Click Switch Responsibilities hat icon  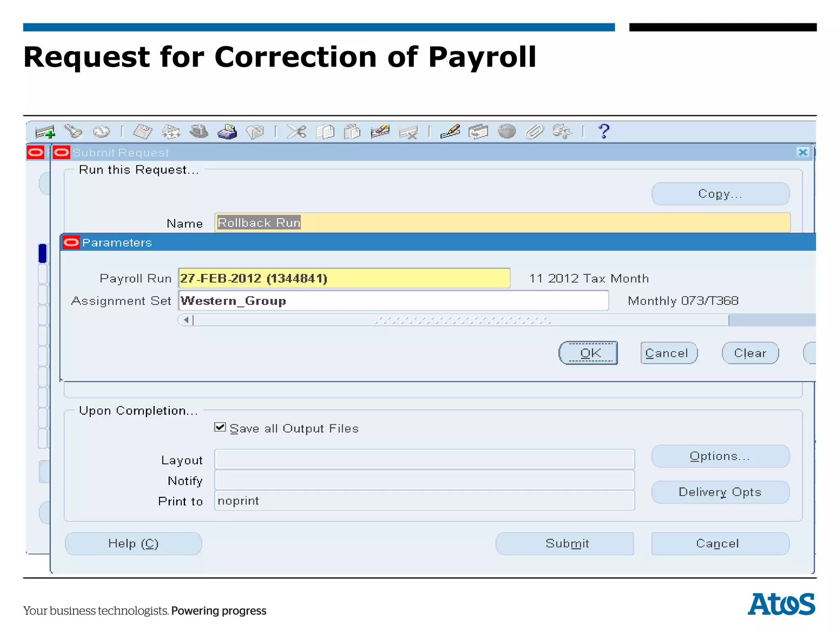click(199, 132)
